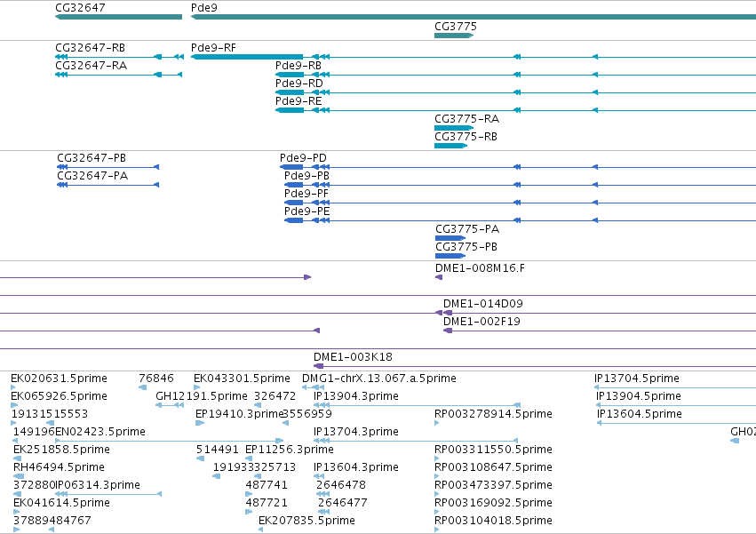Click the RP003169092.5prime label
Image resolution: width=756 pixels, height=534 pixels.
click(x=493, y=504)
